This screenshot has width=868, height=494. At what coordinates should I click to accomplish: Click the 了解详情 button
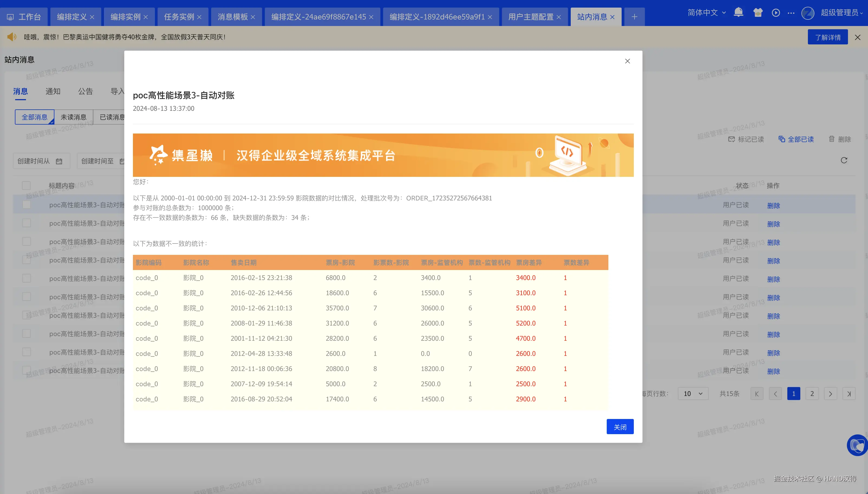pos(827,37)
